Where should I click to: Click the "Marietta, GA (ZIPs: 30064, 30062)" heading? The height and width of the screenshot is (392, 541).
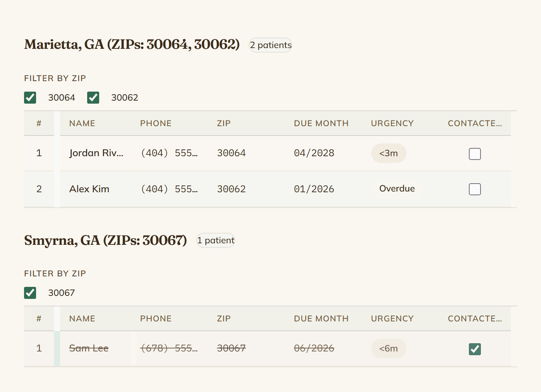[x=132, y=44]
